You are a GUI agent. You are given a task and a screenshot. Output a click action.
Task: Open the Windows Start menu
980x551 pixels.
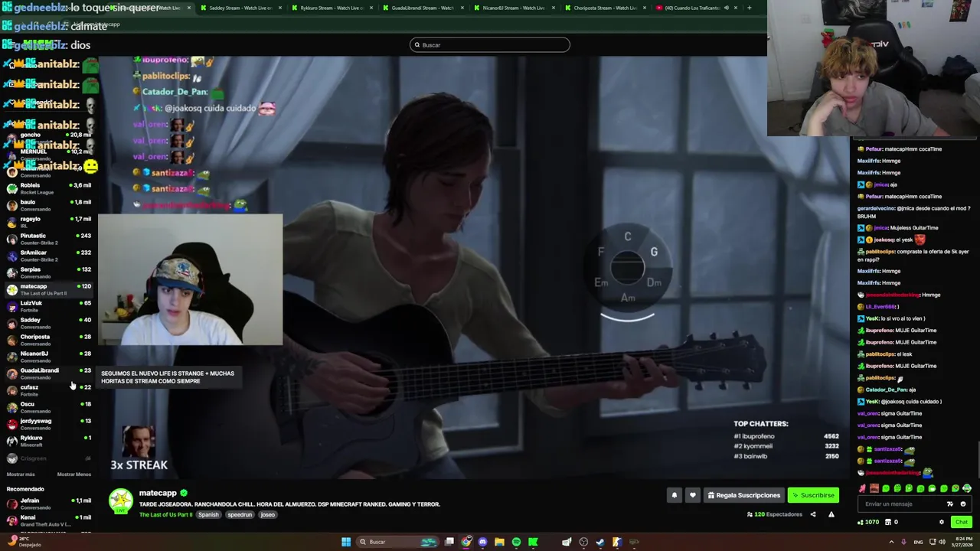346,542
